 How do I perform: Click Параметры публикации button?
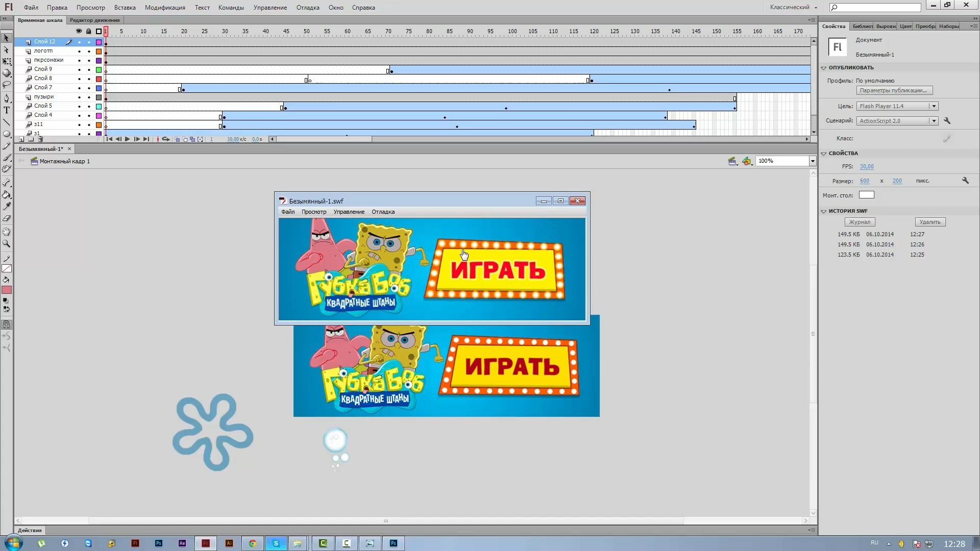[894, 90]
